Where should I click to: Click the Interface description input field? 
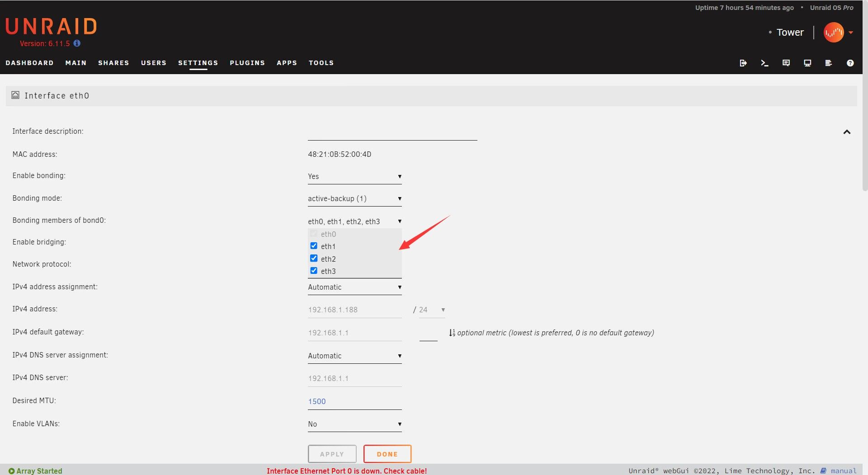tap(392, 132)
